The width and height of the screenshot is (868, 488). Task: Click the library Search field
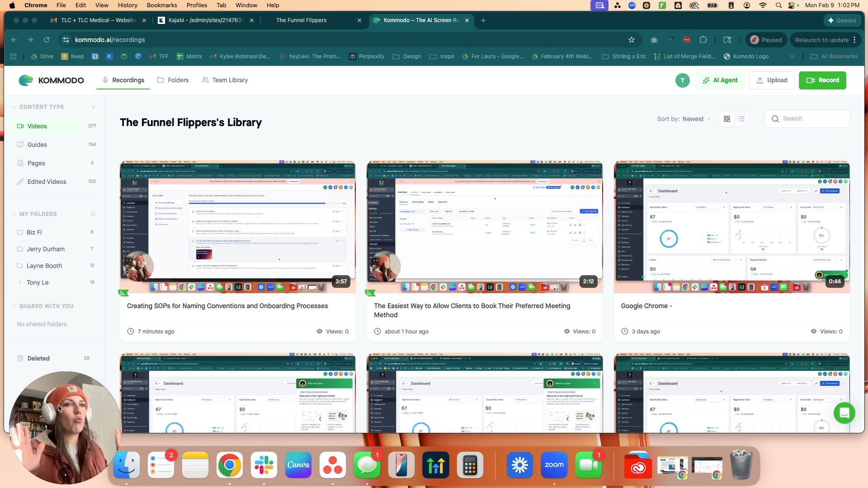tap(807, 119)
